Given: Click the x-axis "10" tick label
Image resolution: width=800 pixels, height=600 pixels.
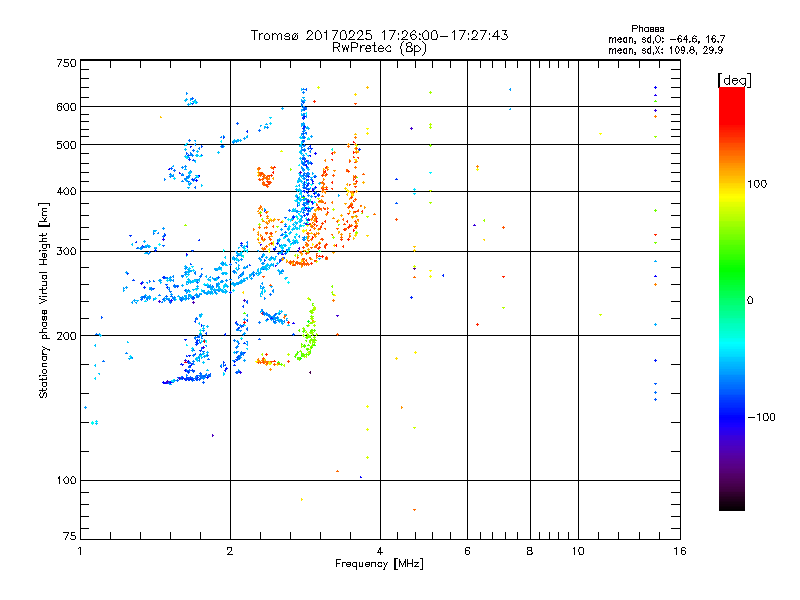Looking at the screenshot, I should pos(578,551).
